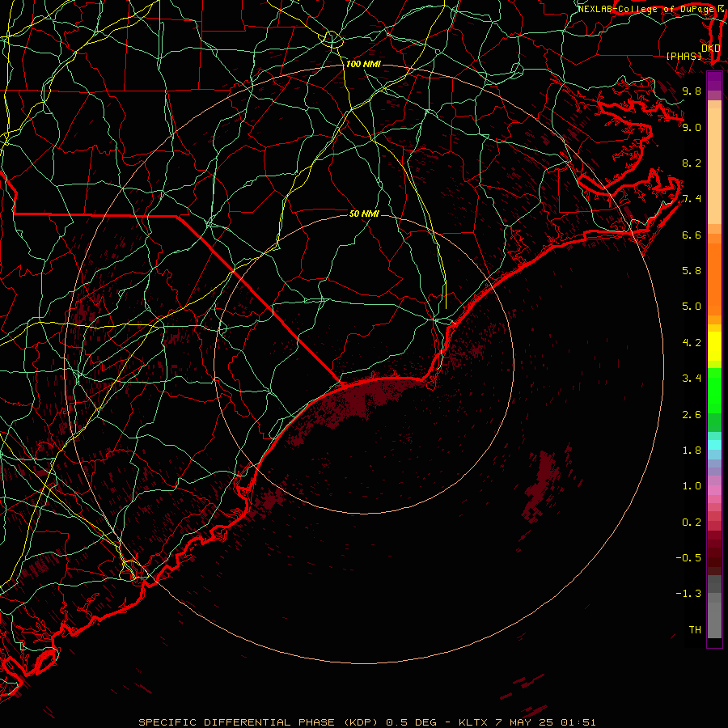Click the large orange segment of the color bar
The image size is (728, 728).
pos(714,279)
